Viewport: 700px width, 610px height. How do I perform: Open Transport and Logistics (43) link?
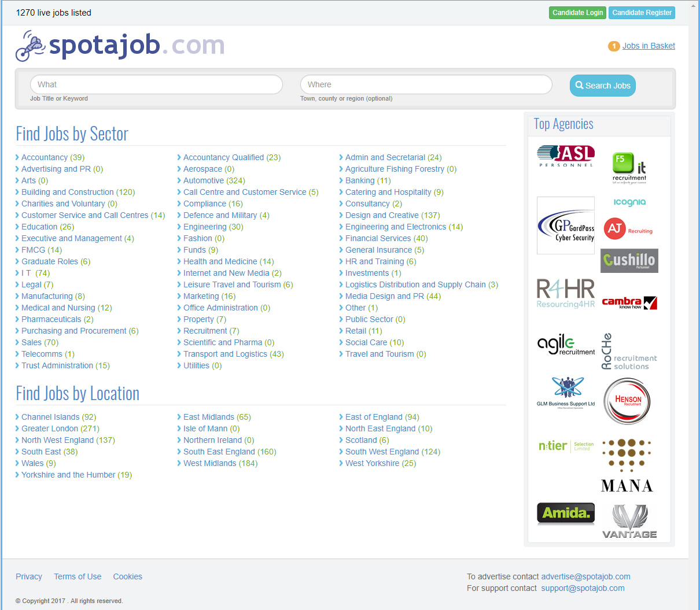233,354
